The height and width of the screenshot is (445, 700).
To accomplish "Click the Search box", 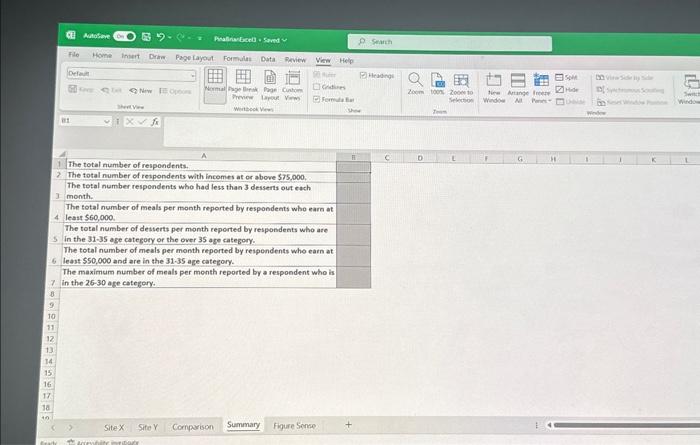I will pyautogui.click(x=450, y=43).
